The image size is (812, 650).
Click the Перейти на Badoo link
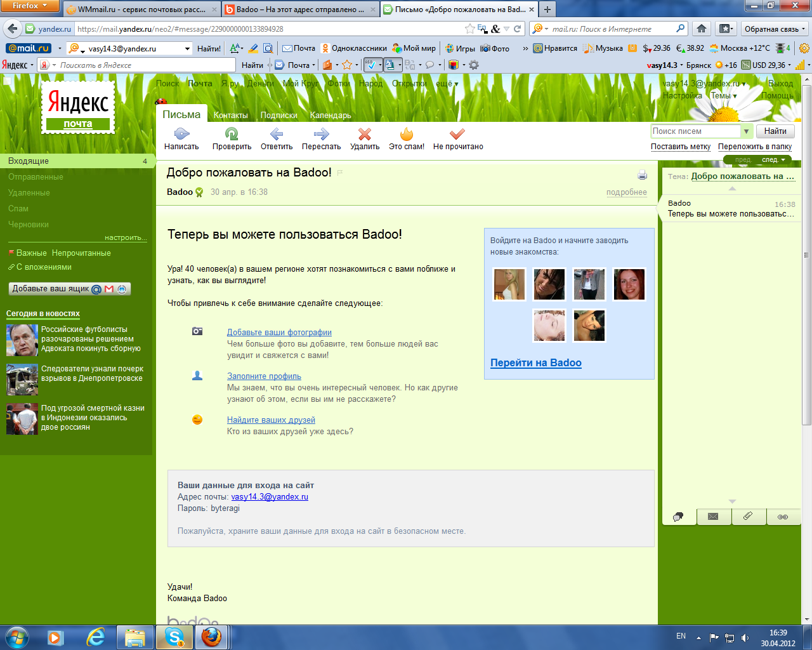click(x=536, y=362)
